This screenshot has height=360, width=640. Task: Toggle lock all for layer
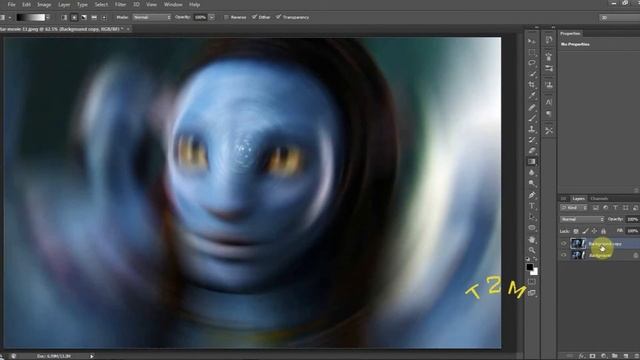click(x=603, y=231)
